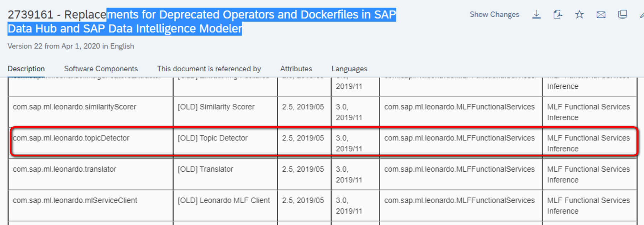Click MLFFunctionalServices in Leonardo MLF Client row

(461, 205)
